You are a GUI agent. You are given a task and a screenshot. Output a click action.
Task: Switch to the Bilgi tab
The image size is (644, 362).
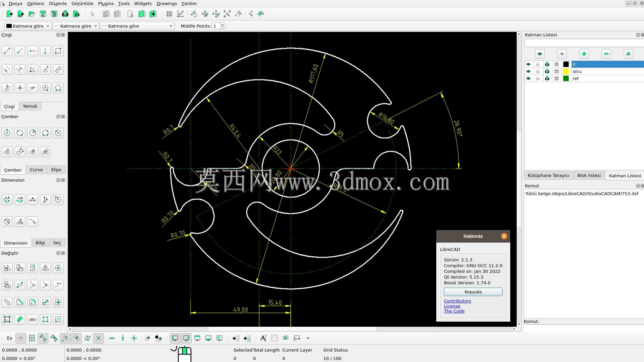(40, 243)
